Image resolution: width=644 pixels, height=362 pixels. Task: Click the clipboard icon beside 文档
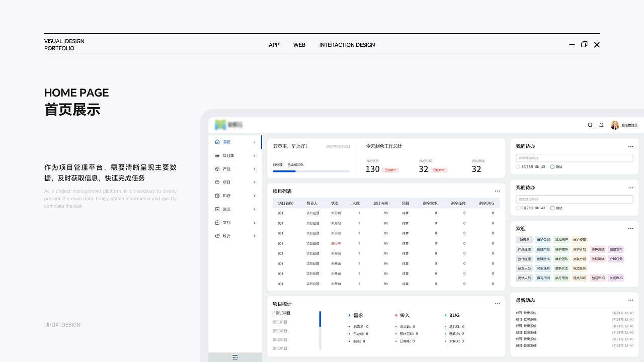(217, 222)
